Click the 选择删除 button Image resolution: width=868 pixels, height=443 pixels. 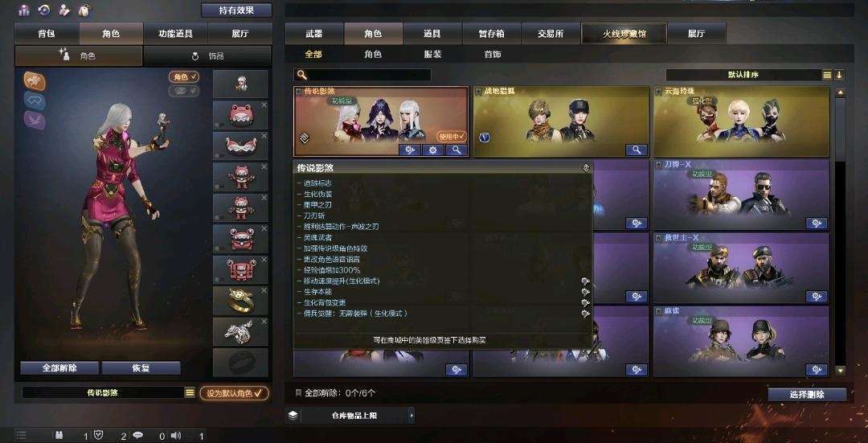[807, 394]
